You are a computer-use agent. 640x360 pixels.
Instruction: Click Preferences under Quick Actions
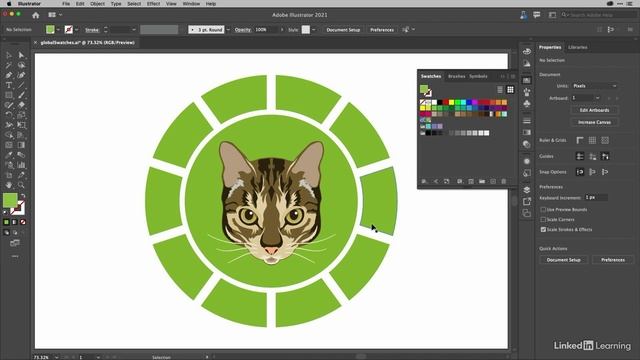click(x=613, y=260)
